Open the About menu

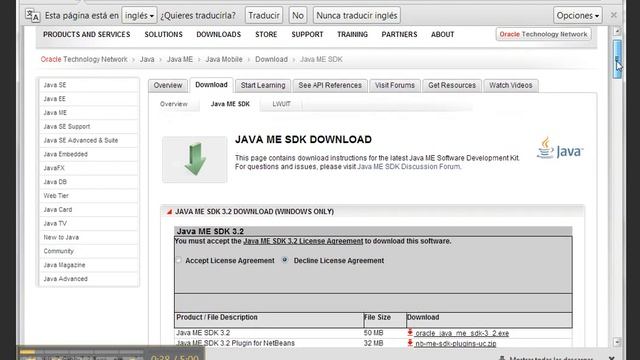point(442,35)
